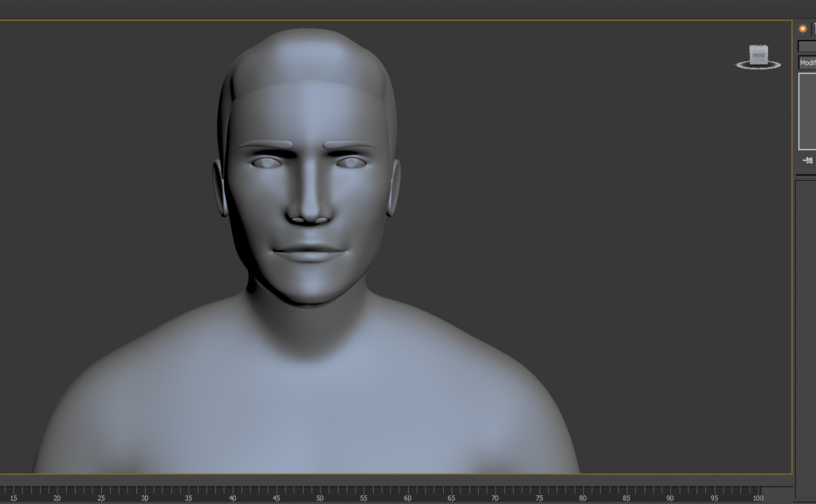Click the ViewCube compass ring
The width and height of the screenshot is (816, 504).
click(757, 67)
